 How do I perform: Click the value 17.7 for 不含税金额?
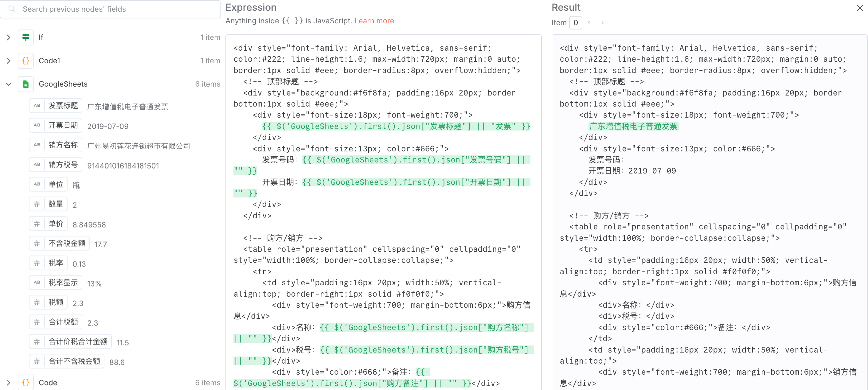[x=101, y=244]
